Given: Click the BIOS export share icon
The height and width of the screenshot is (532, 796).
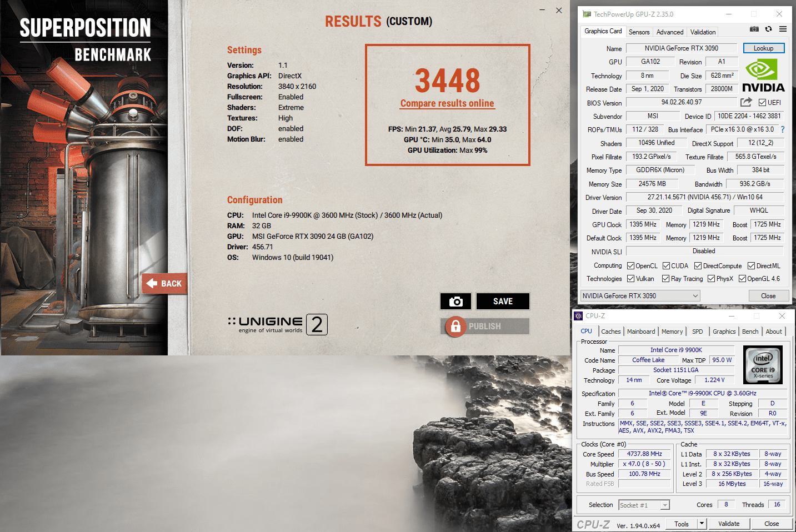Looking at the screenshot, I should tap(746, 102).
